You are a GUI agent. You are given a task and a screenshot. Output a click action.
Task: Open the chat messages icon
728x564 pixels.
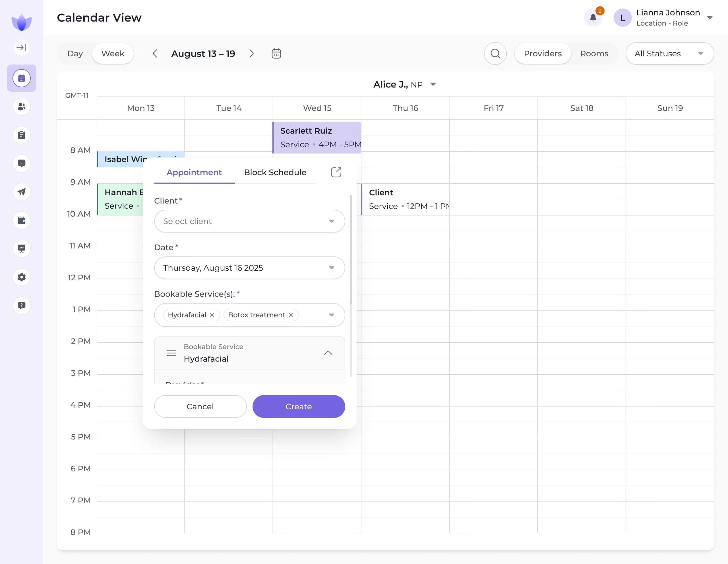click(x=21, y=163)
